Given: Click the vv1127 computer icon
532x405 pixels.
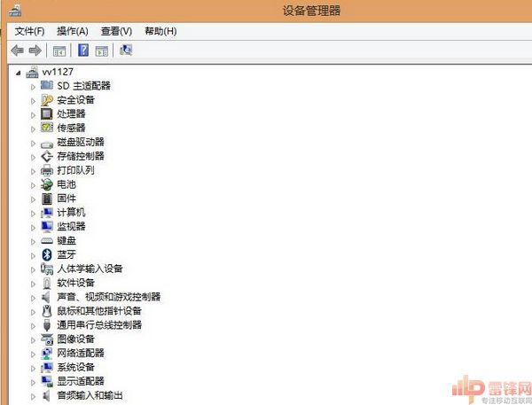Looking at the screenshot, I should 32,72.
